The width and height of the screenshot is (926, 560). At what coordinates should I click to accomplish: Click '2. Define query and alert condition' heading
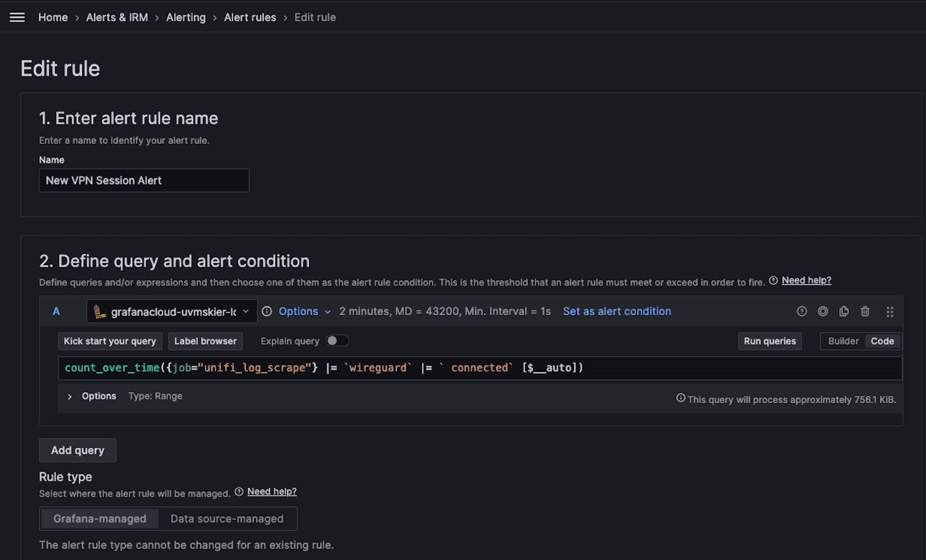point(174,261)
